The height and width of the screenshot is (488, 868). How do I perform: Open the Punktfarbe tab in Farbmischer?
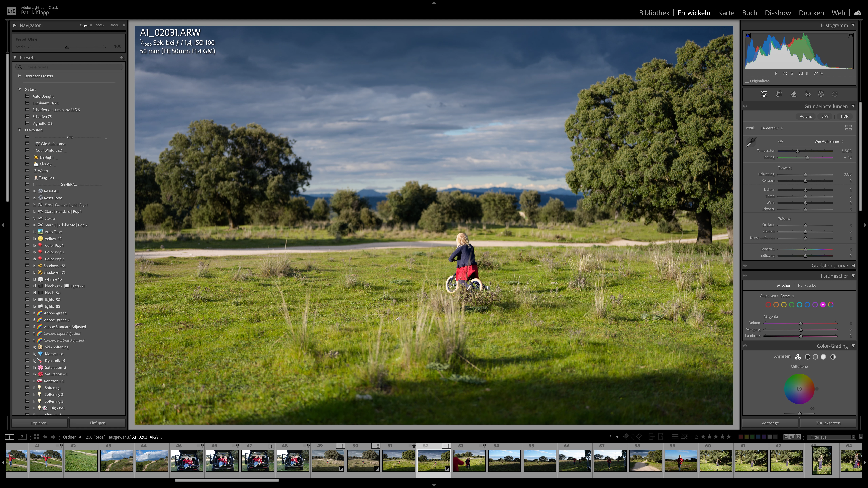click(807, 285)
